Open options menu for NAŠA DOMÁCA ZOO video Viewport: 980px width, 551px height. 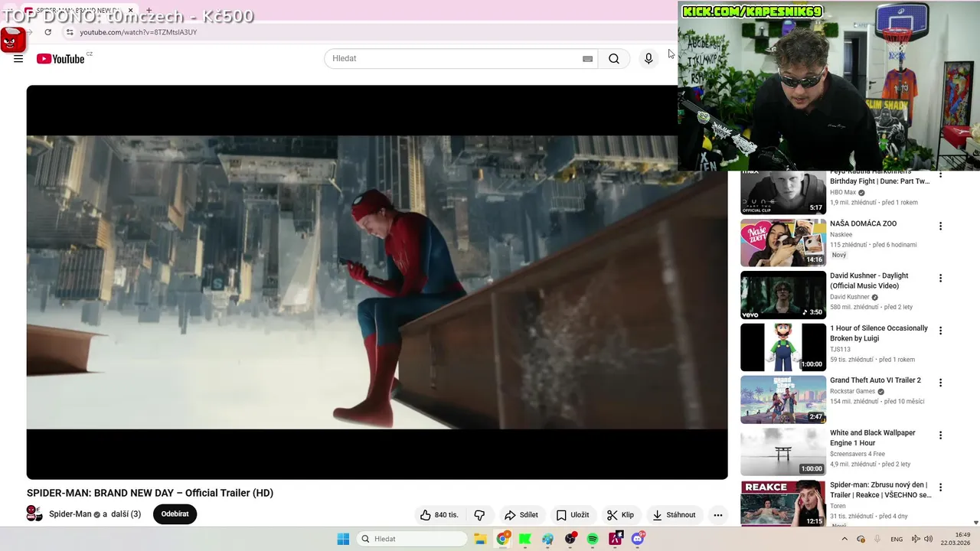[x=941, y=227]
